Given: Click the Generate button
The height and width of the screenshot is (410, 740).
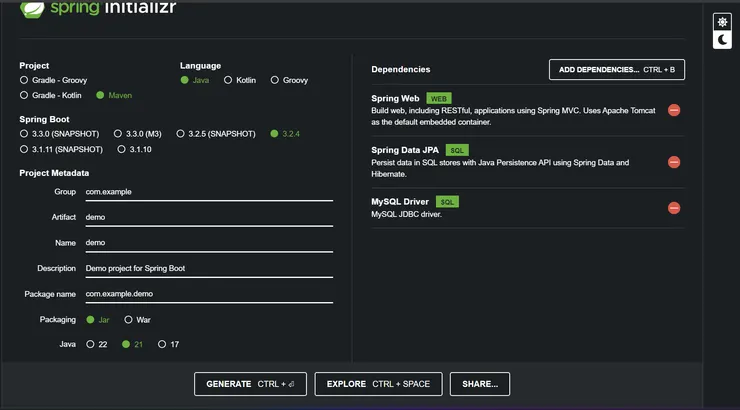Looking at the screenshot, I should coord(250,384).
